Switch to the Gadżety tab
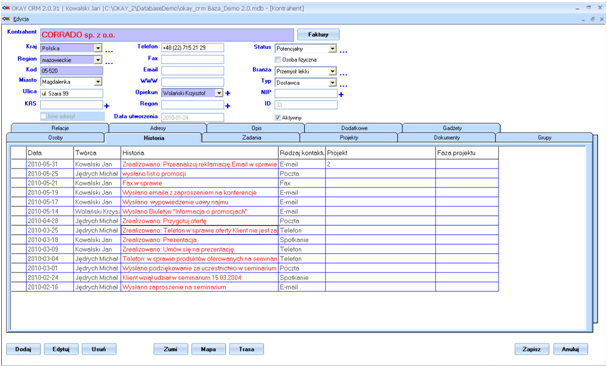Image resolution: width=607 pixels, height=366 pixels. [x=452, y=128]
